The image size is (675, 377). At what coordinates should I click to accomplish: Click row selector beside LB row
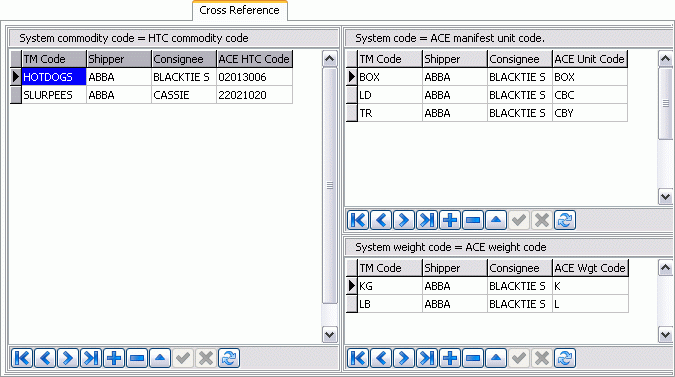[x=352, y=304]
